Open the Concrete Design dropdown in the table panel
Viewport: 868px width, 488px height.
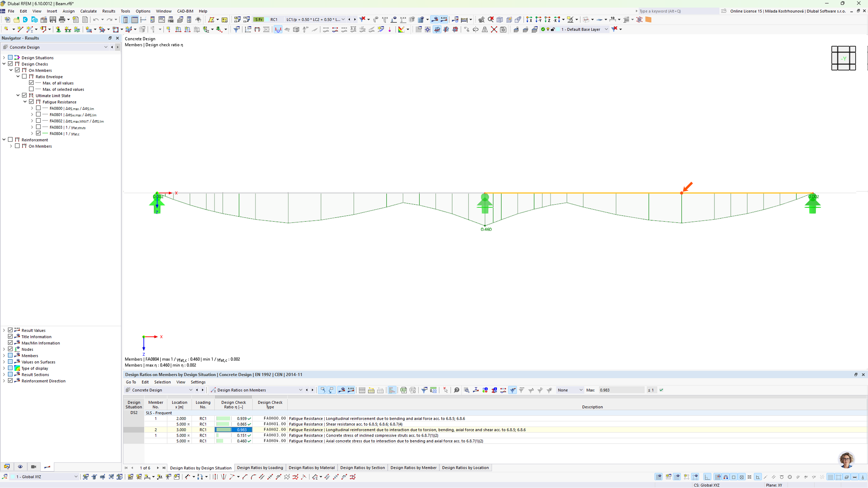coord(191,390)
